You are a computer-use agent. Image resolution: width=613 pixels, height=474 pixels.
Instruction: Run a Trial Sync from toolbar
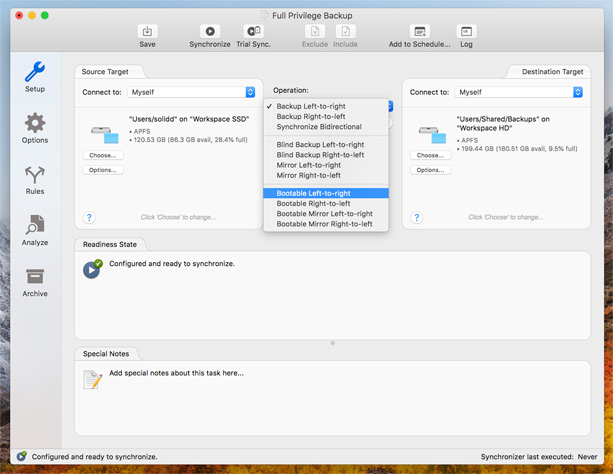coord(254,31)
